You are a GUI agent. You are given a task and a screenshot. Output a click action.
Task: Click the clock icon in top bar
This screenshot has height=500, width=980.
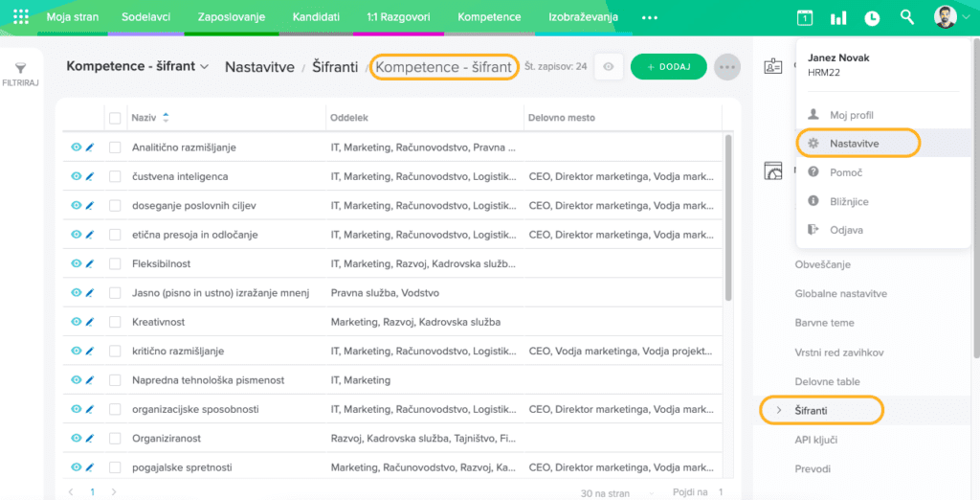(x=872, y=17)
